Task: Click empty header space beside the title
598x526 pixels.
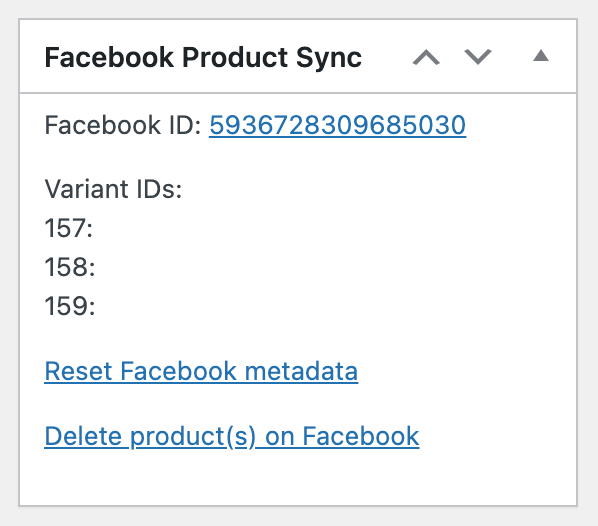Action: point(385,57)
